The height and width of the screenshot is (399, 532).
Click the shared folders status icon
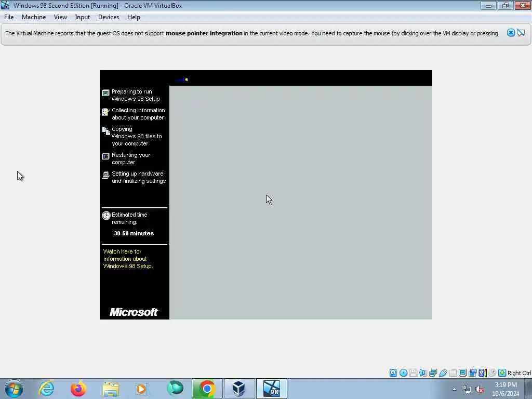pos(453,373)
